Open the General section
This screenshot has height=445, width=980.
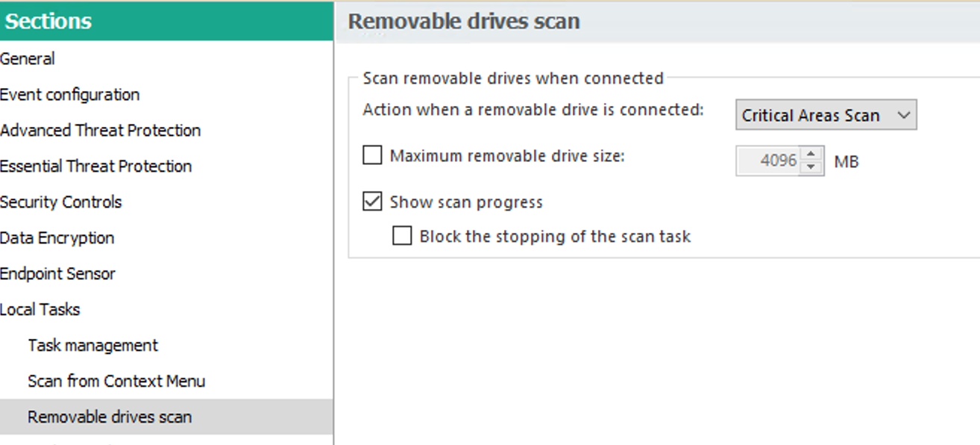tap(28, 59)
